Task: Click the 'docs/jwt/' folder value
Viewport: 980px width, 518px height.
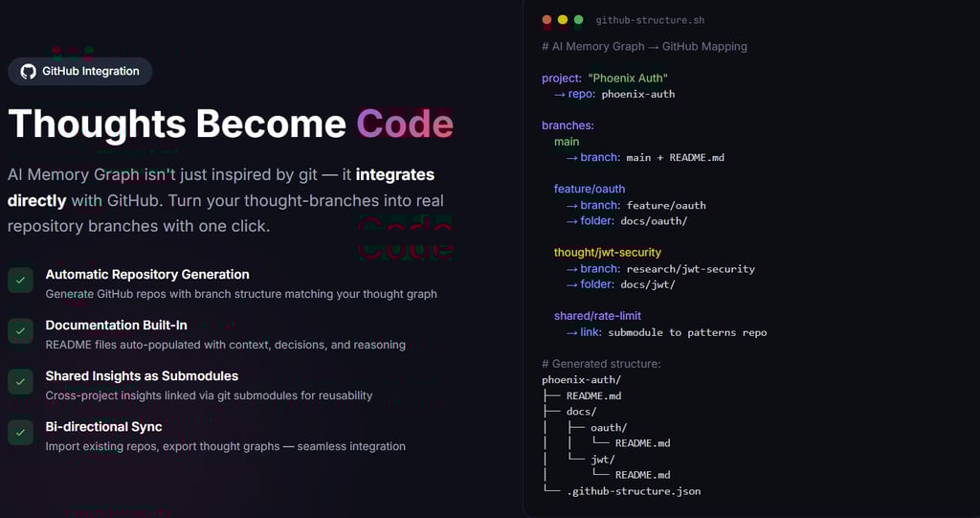Action: tap(648, 284)
